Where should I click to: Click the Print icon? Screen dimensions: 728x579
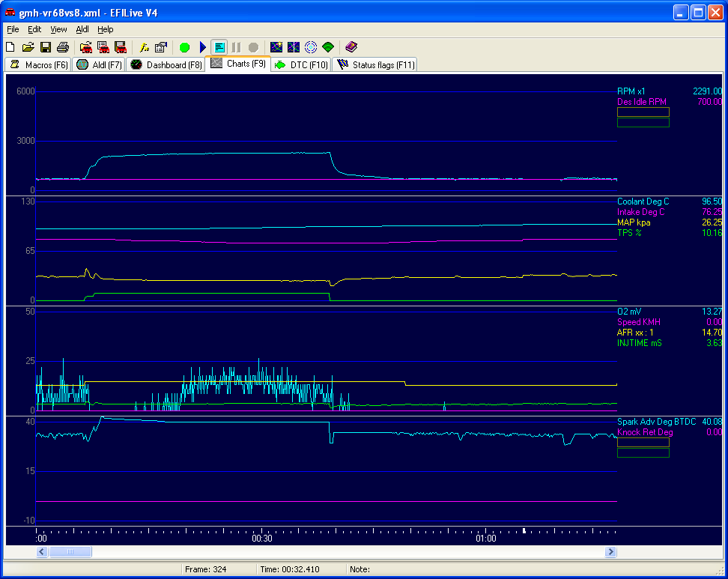coord(63,47)
